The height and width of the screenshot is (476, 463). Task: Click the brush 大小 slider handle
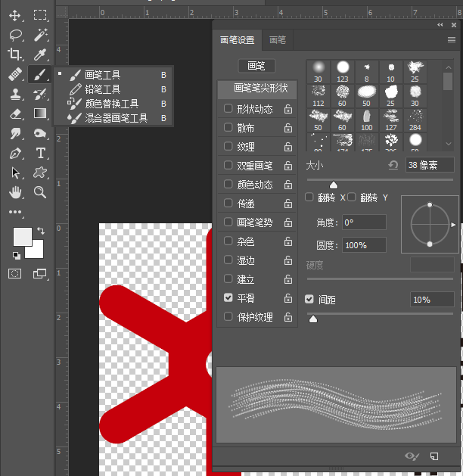tap(333, 185)
